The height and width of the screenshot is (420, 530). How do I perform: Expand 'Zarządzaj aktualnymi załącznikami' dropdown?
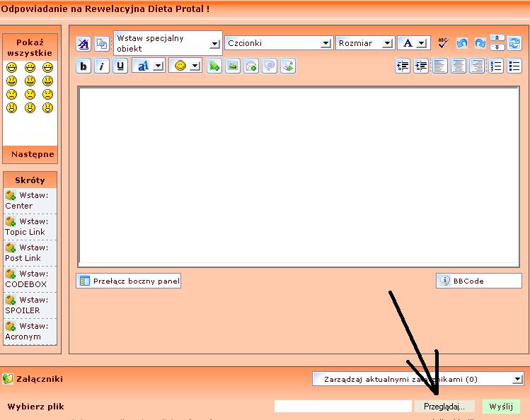coord(418,379)
